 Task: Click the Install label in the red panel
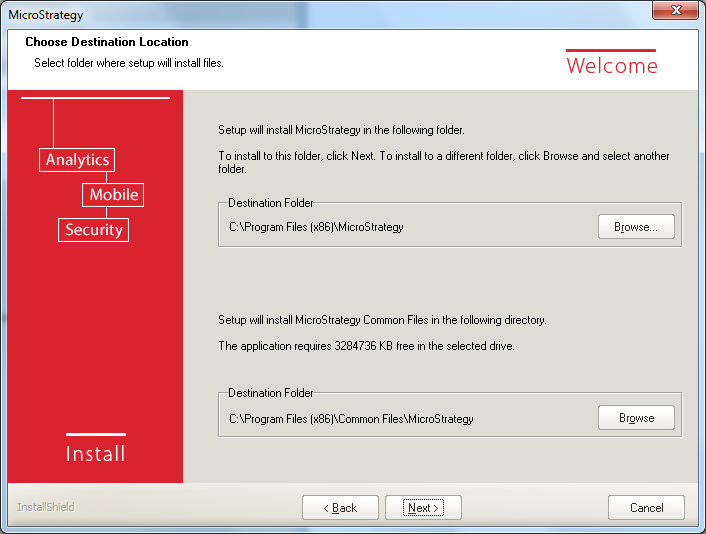(x=95, y=454)
